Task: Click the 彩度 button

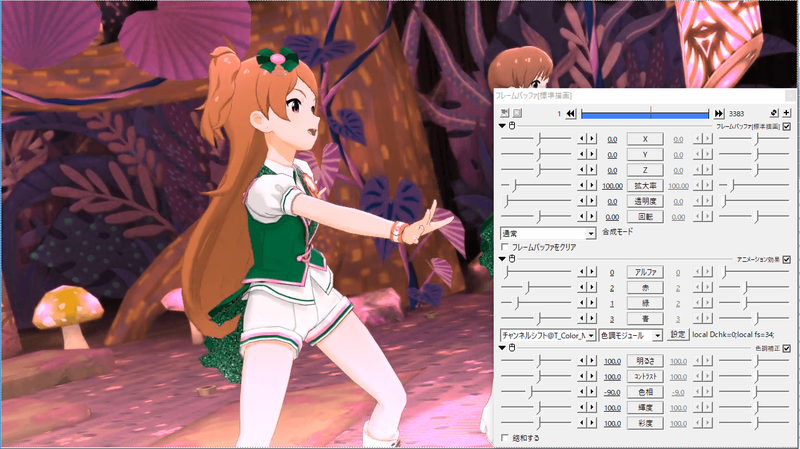Action: (x=645, y=422)
